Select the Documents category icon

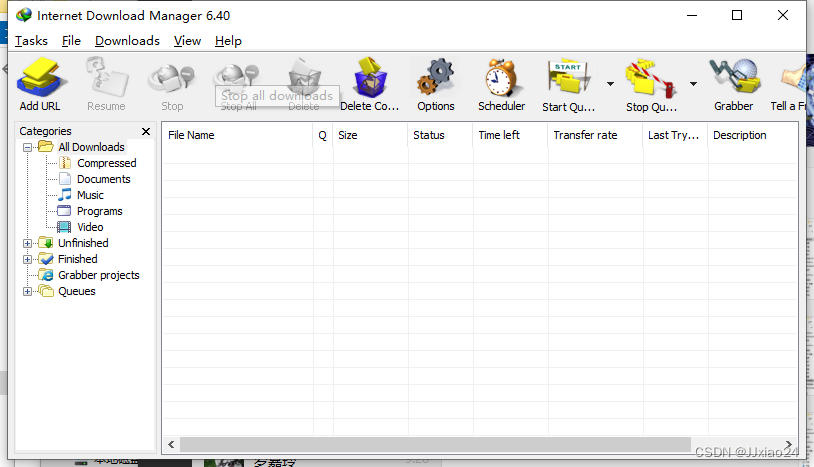tap(65, 179)
